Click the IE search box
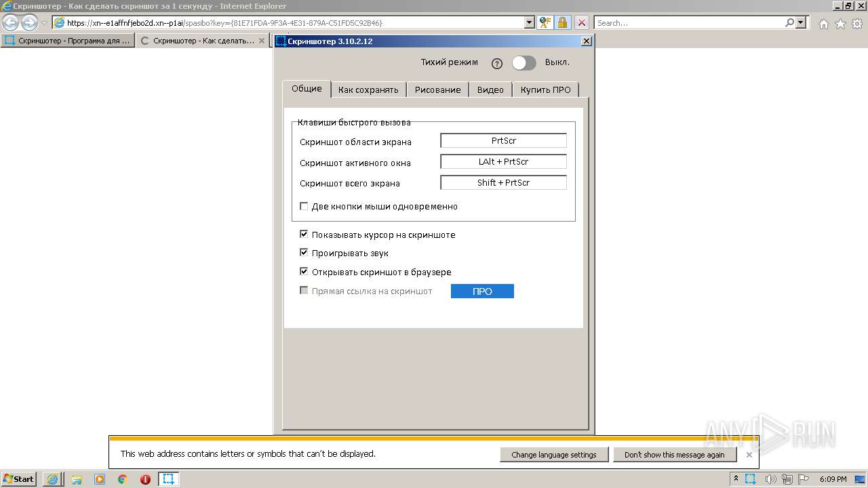The width and height of the screenshot is (868, 488). [688, 23]
